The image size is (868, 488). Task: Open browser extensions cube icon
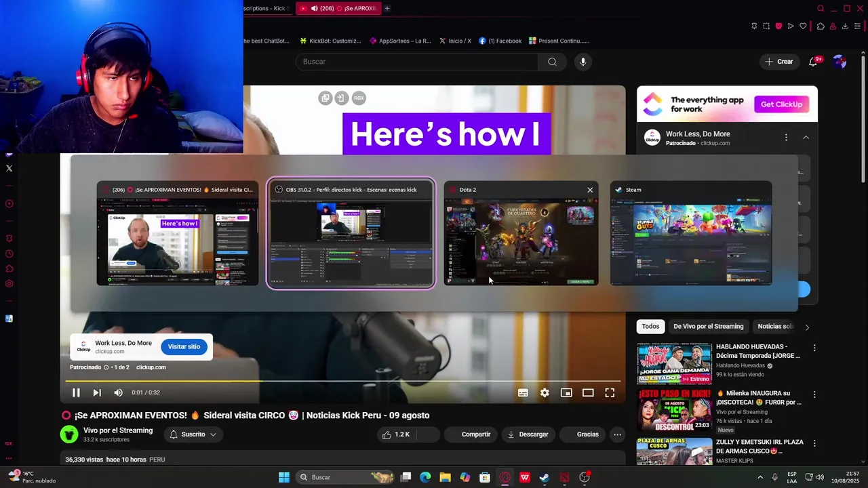click(x=821, y=26)
